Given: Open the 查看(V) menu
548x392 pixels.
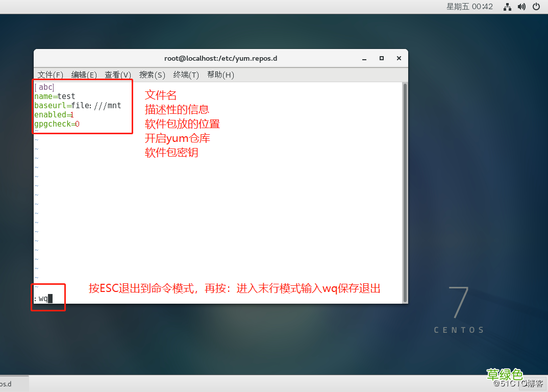Looking at the screenshot, I should tap(117, 75).
